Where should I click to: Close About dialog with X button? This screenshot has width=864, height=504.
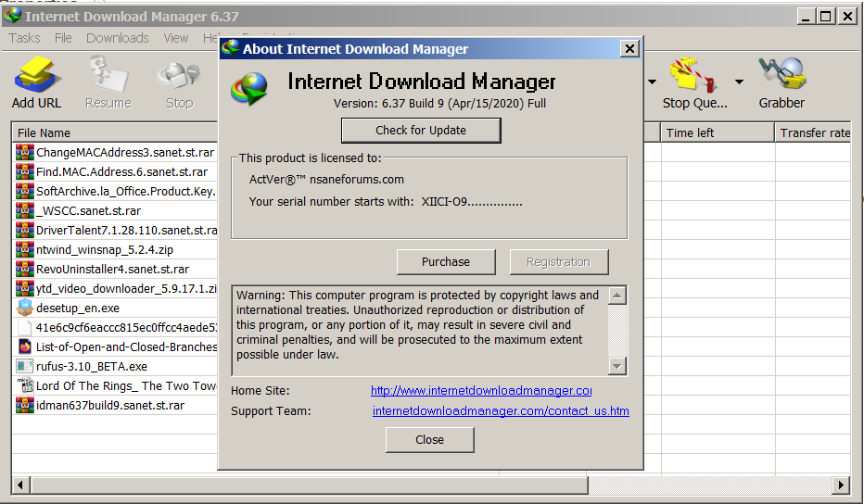[x=629, y=48]
